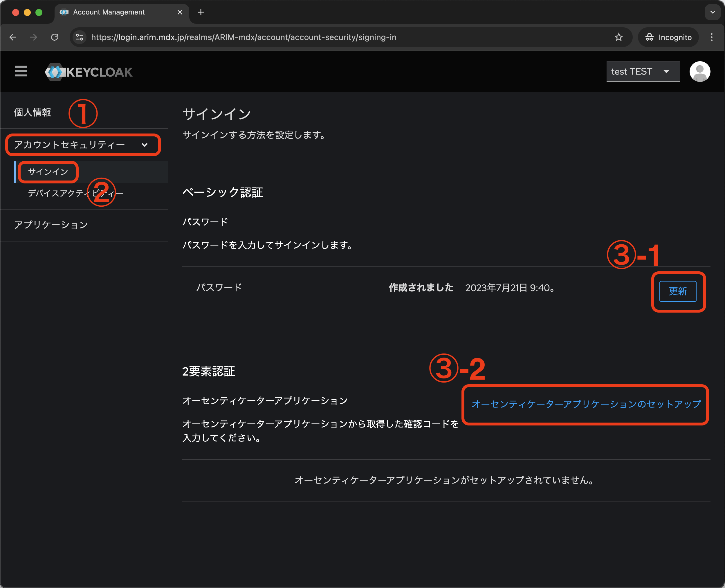The image size is (725, 588).
Task: Reload the page
Action: [55, 37]
